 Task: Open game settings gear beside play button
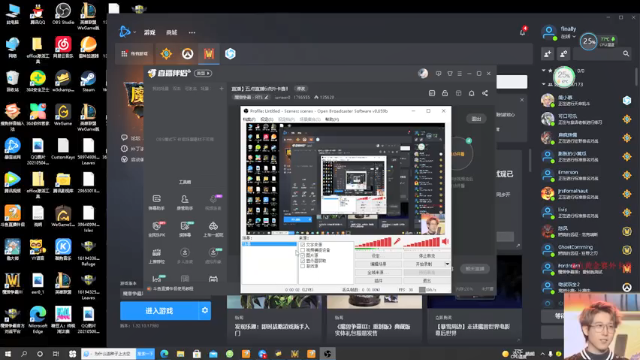pos(205,311)
